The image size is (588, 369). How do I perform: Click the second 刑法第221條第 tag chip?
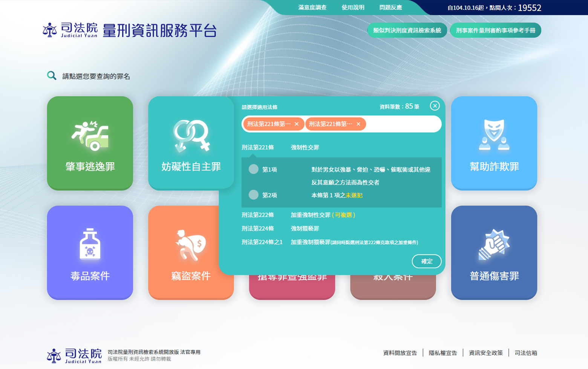pos(335,124)
